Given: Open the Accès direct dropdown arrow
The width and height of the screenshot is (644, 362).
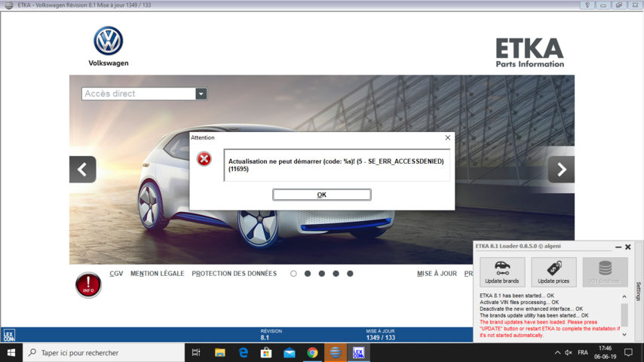Looking at the screenshot, I should [201, 94].
